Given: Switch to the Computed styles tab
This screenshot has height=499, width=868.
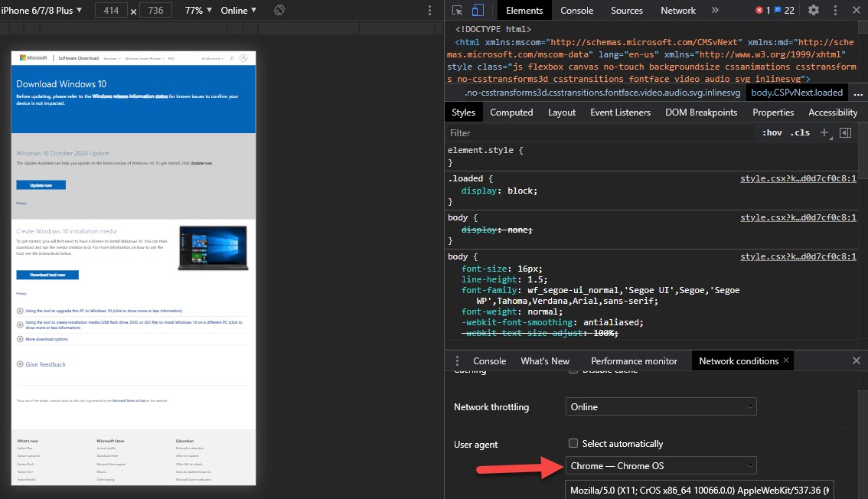Looking at the screenshot, I should coord(511,113).
